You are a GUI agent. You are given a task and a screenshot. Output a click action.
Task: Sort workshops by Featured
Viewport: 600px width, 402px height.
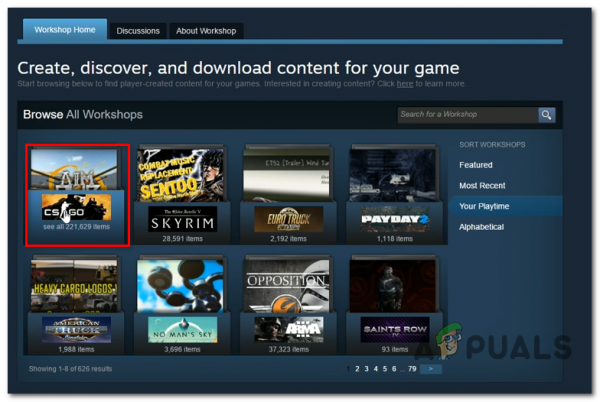tap(476, 165)
